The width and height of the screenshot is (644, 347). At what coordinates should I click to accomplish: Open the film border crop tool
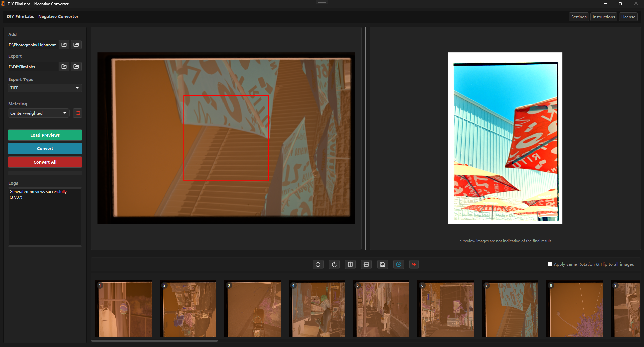tap(366, 264)
